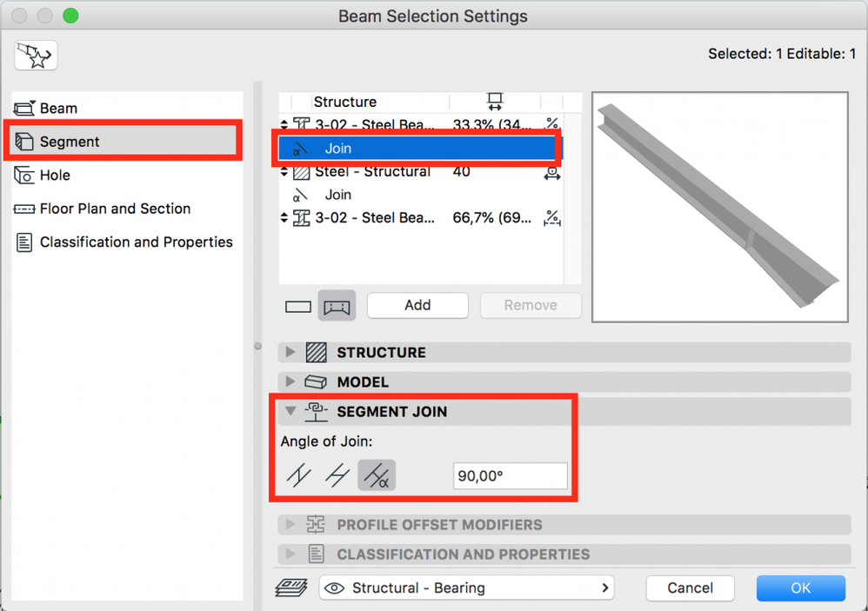Open the Hole settings page

(x=54, y=175)
